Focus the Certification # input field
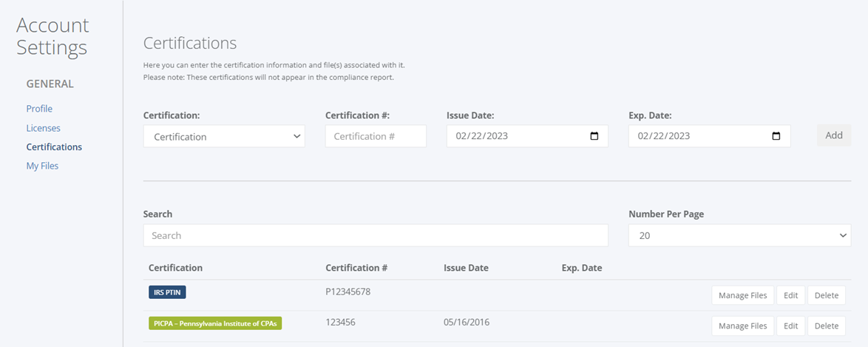868x347 pixels. (x=376, y=136)
